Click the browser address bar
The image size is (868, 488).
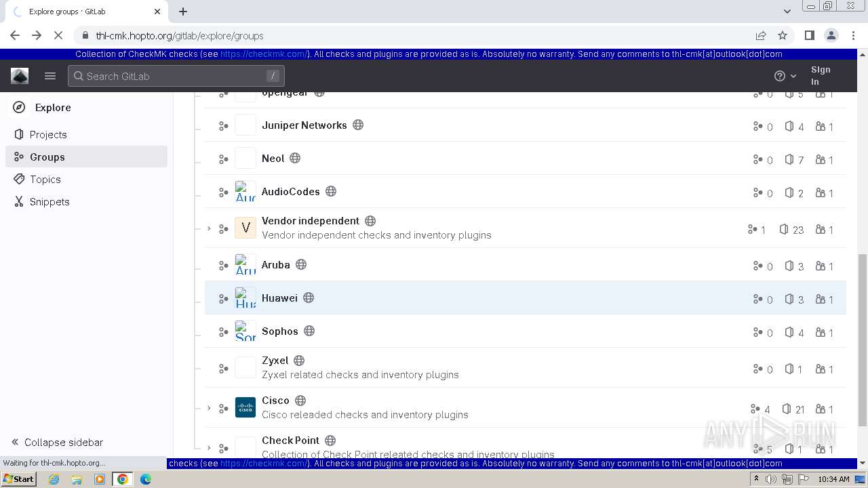[x=420, y=35]
